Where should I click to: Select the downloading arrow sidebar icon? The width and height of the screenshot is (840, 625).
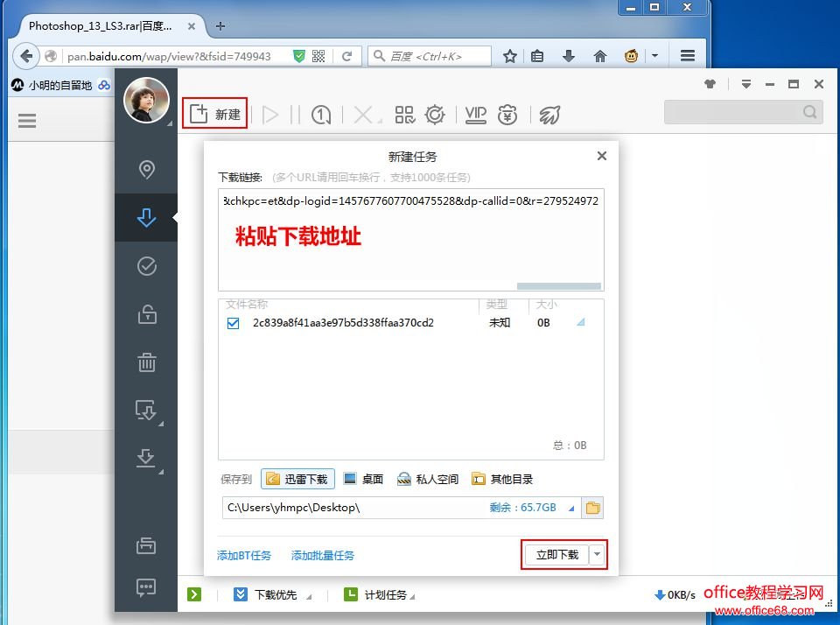(x=146, y=218)
